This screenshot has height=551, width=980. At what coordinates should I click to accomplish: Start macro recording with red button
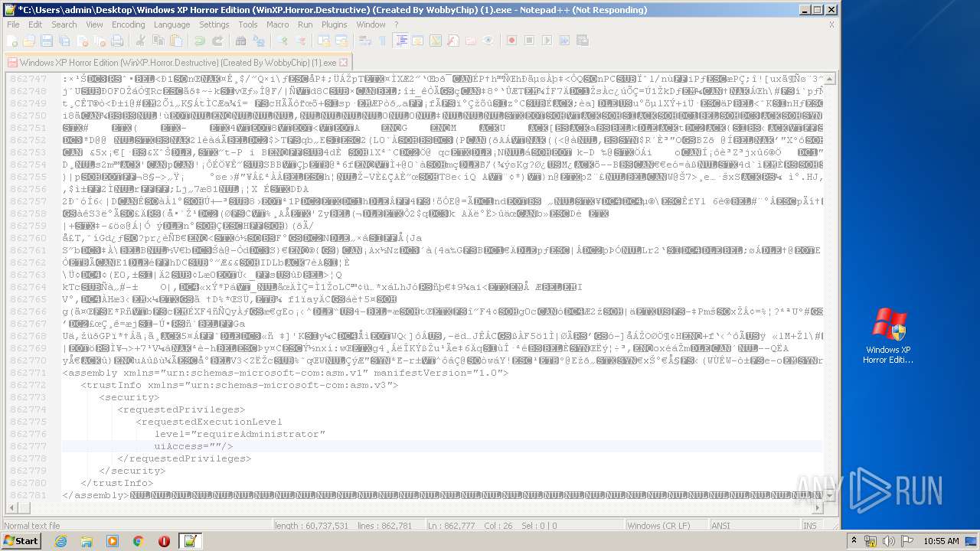tap(511, 41)
